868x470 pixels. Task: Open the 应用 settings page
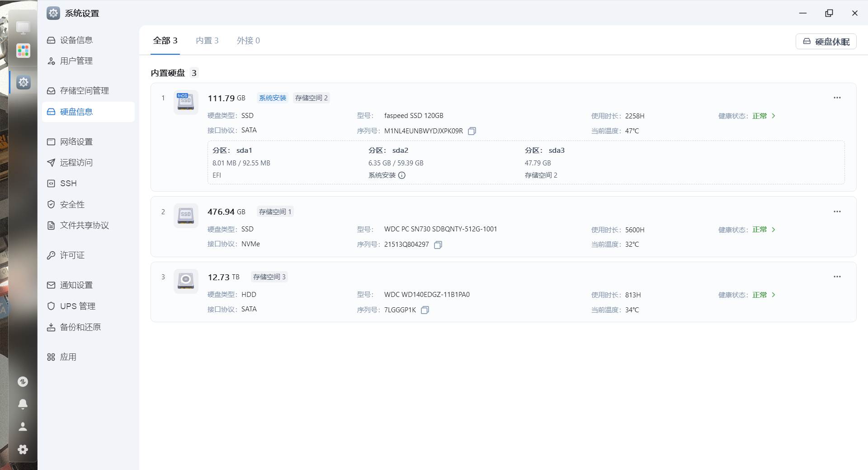(x=88, y=357)
